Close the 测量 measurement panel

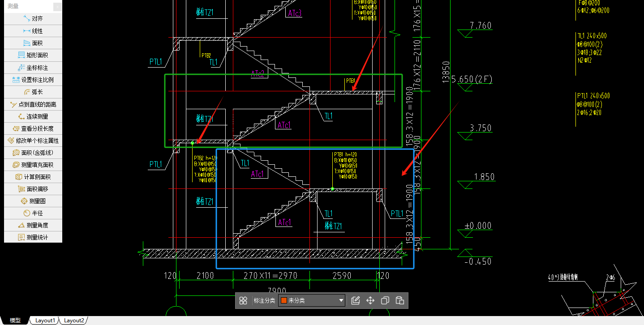click(x=57, y=7)
